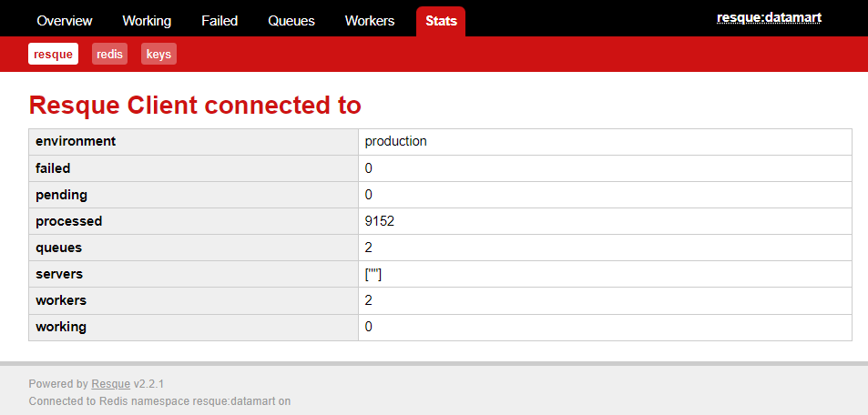Click the working row label in table
868x415 pixels.
click(61, 327)
